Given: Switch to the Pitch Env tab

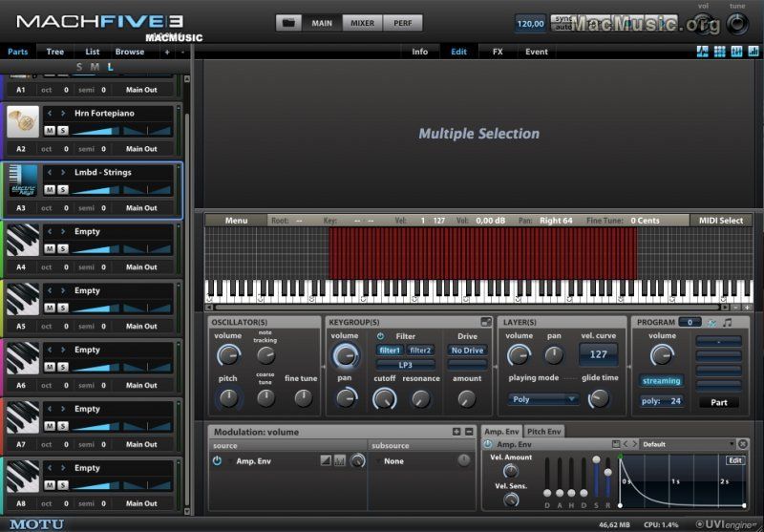Looking at the screenshot, I should [x=543, y=431].
